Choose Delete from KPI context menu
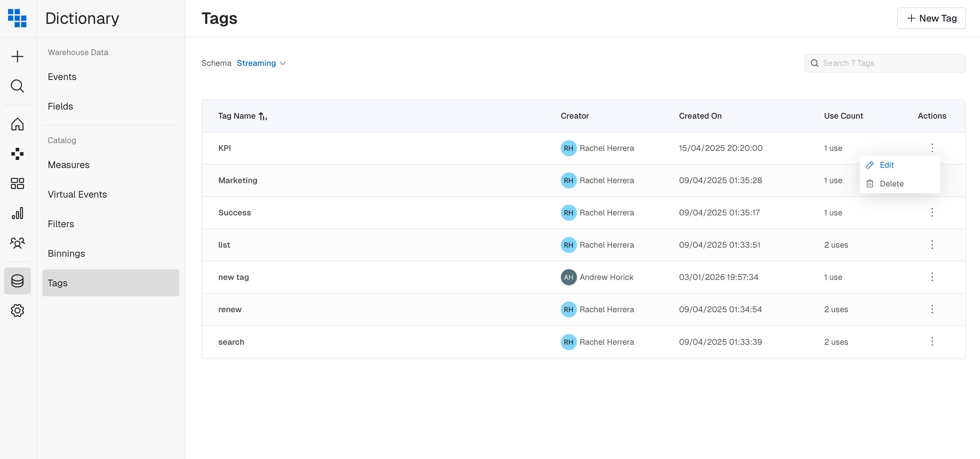This screenshot has height=459, width=980. [891, 184]
